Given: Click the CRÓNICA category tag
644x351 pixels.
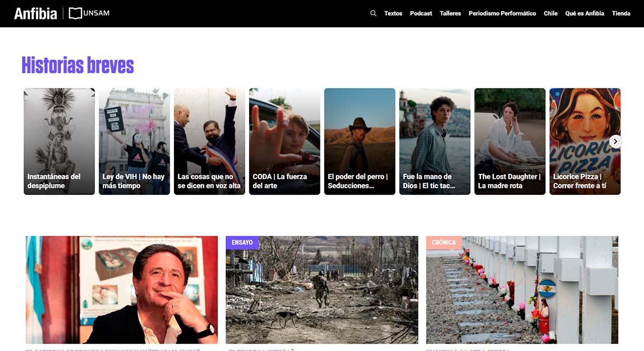Looking at the screenshot, I should (x=444, y=243).
